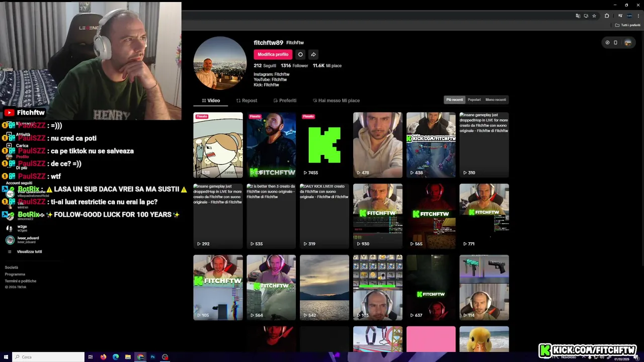Viewport: 644px width, 362px height.
Task: Open video with 930 views
Action: [378, 216]
